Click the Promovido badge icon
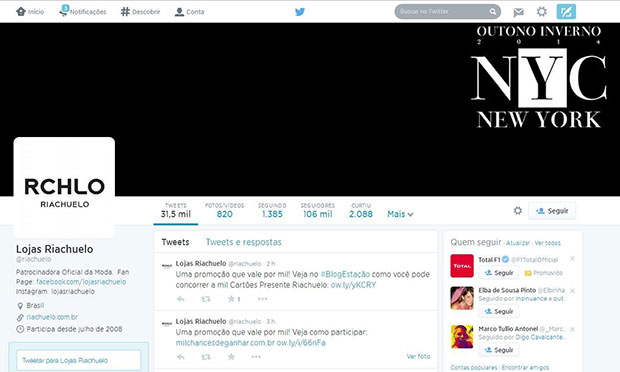 tap(527, 273)
